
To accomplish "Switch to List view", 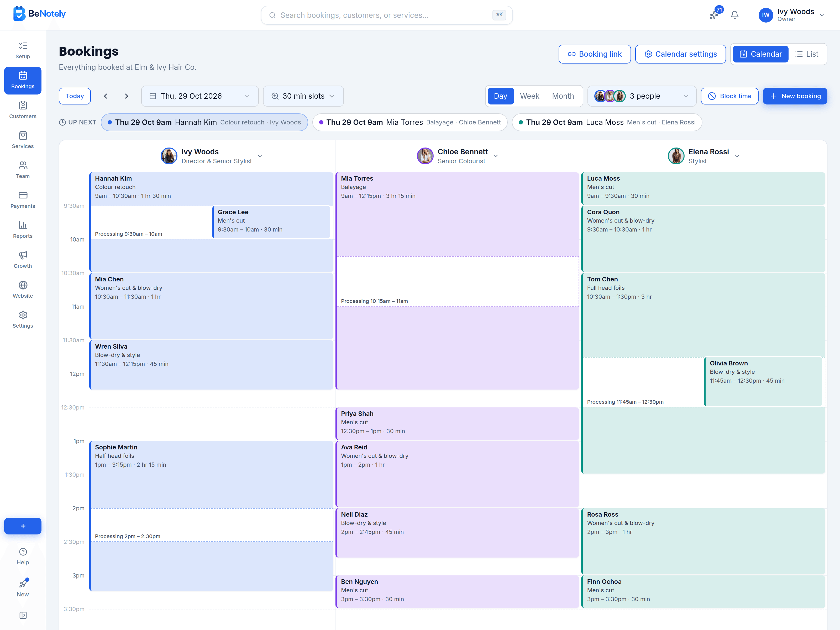I will tap(807, 54).
